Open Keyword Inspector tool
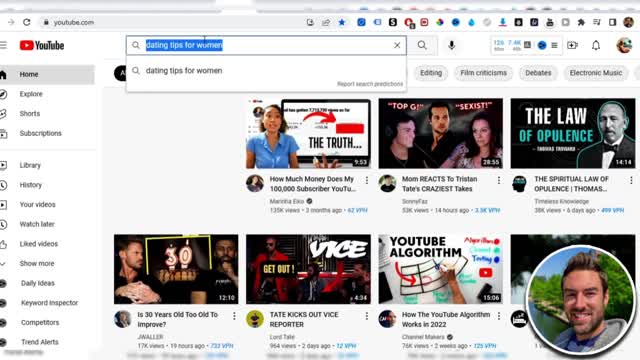640x360 pixels. [x=49, y=302]
